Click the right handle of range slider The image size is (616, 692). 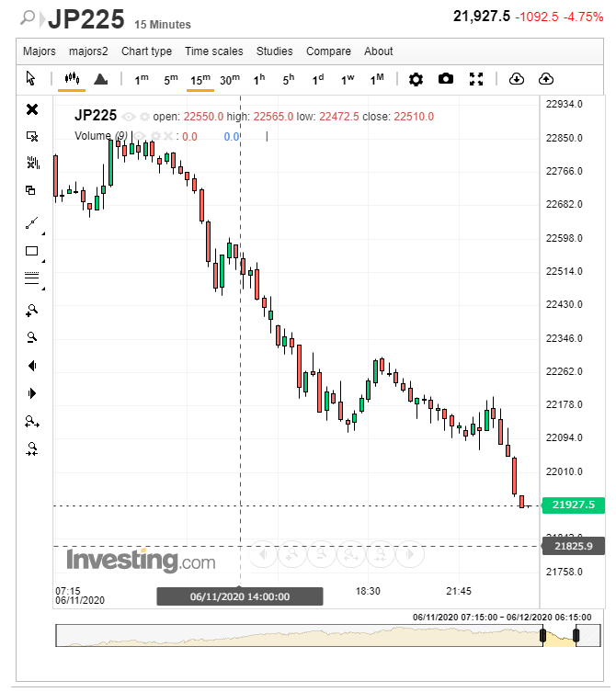576,635
